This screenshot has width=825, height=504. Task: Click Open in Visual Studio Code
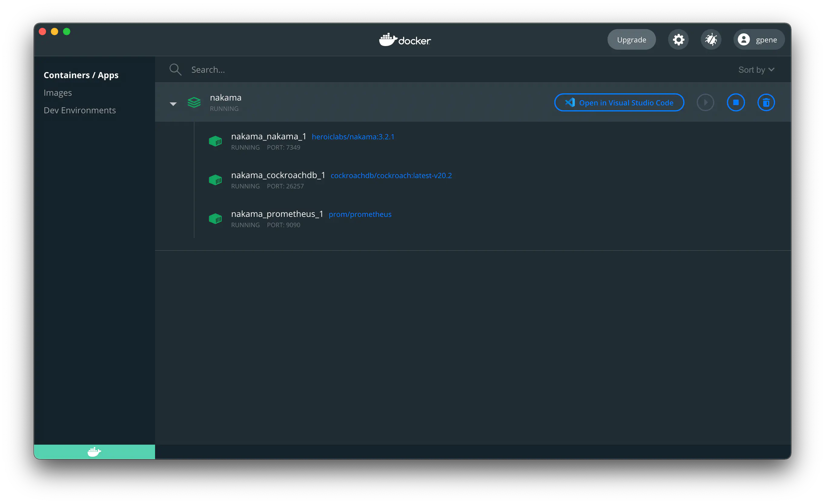coord(619,102)
